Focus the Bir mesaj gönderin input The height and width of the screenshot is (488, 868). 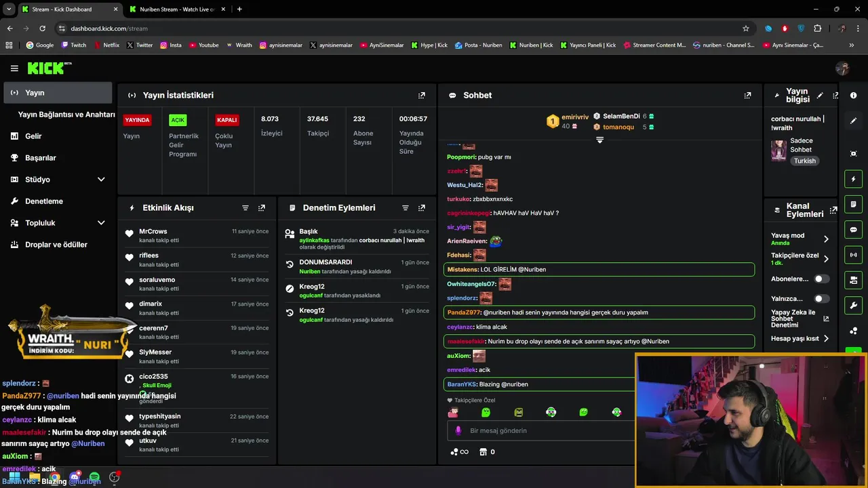542,430
